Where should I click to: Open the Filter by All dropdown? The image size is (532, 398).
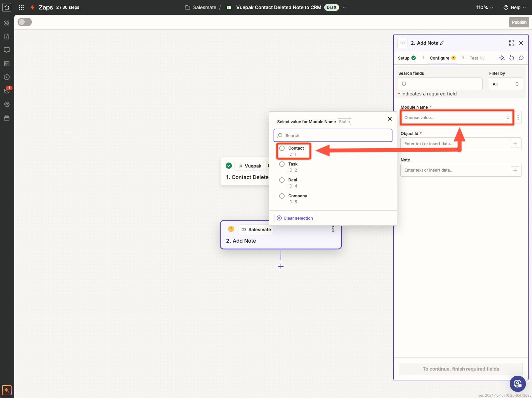click(x=505, y=84)
